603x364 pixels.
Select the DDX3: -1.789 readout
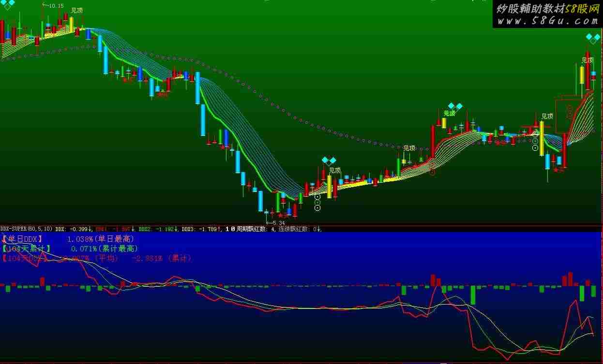pos(202,229)
